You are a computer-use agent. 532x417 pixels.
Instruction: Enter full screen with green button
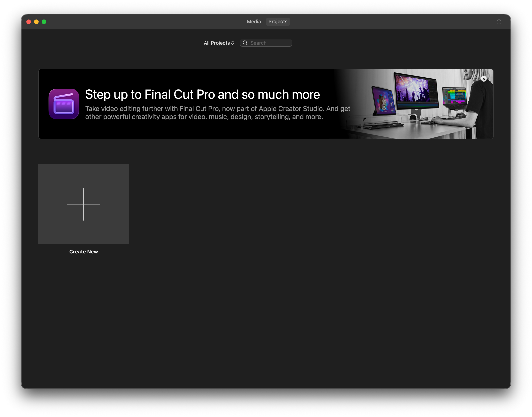click(x=44, y=22)
